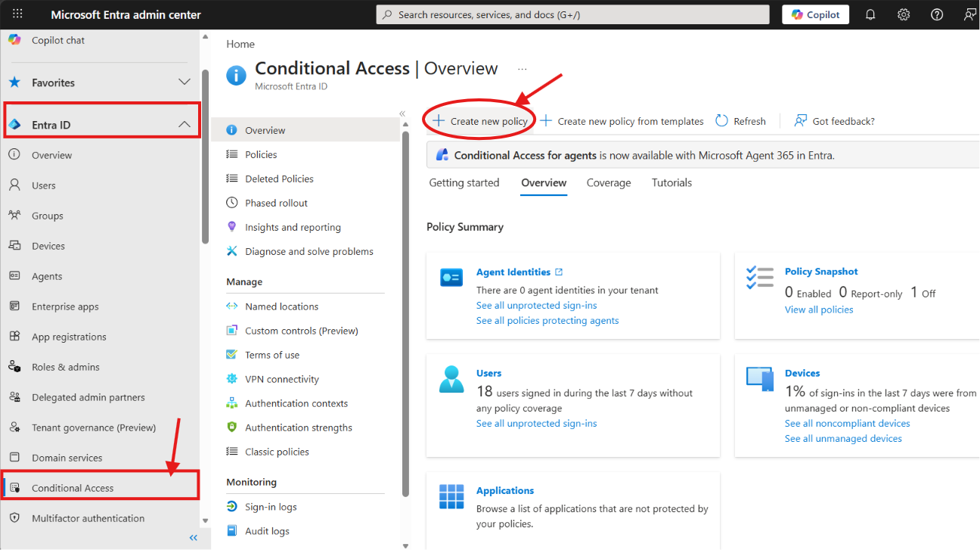Open the Users link in the Policy Summary

[x=489, y=373]
